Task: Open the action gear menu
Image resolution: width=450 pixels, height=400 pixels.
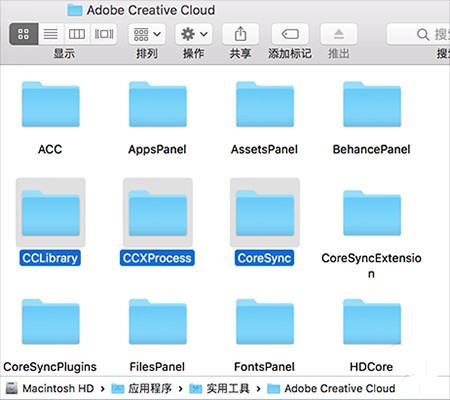Action: pos(194,34)
